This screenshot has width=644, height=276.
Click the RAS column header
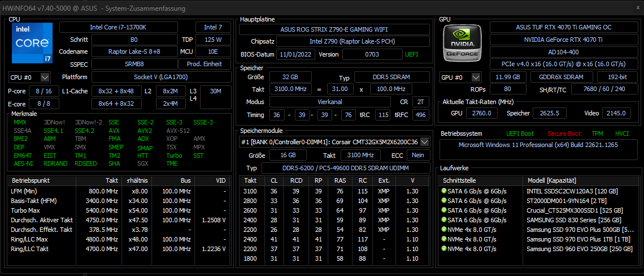[x=340, y=180]
